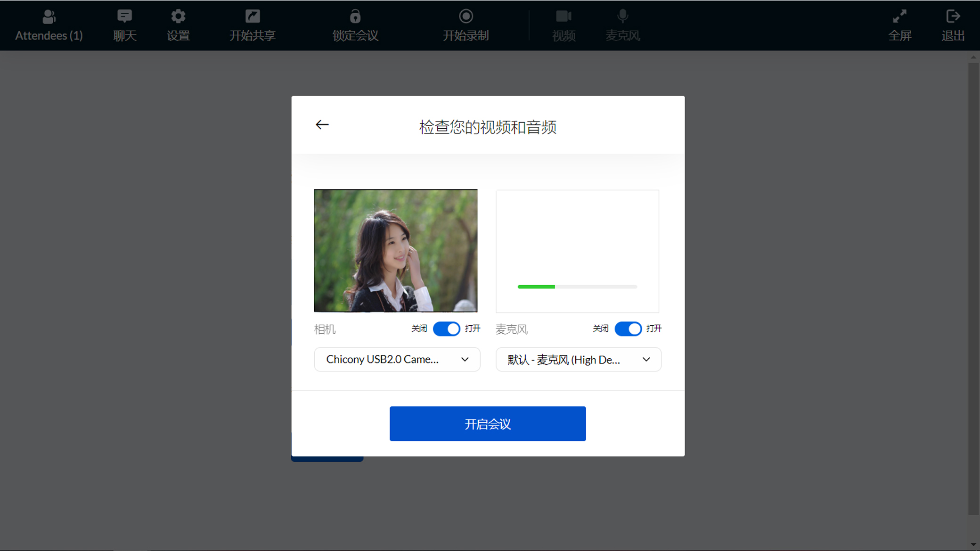The height and width of the screenshot is (551, 980).
Task: Click the vertical scrollbar on right
Action: [973, 288]
